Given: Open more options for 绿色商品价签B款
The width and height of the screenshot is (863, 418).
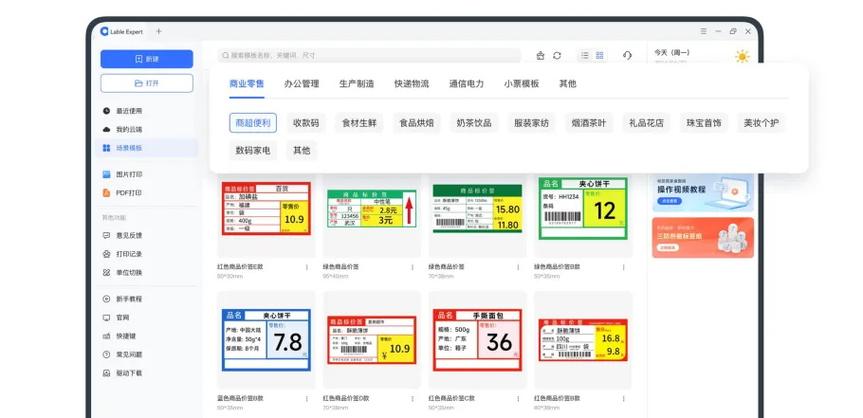Looking at the screenshot, I should pyautogui.click(x=624, y=267).
